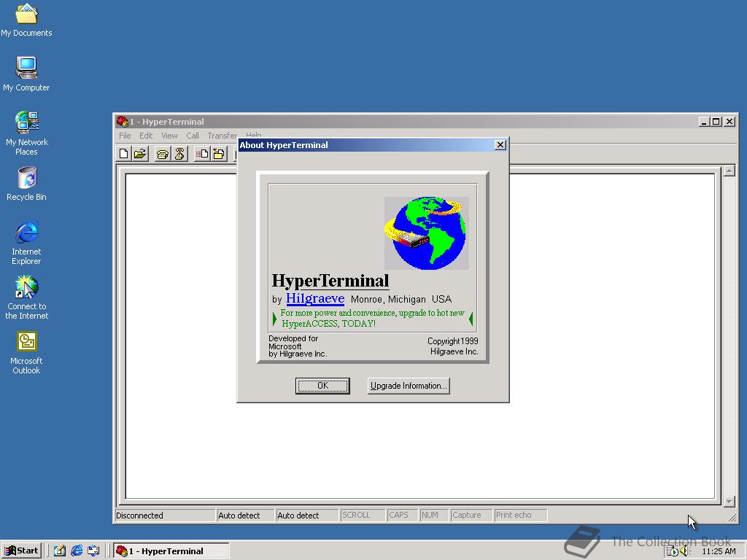Click the right green arrow of the upgrade banner
Viewport: 747px width, 560px height.
pos(471,319)
